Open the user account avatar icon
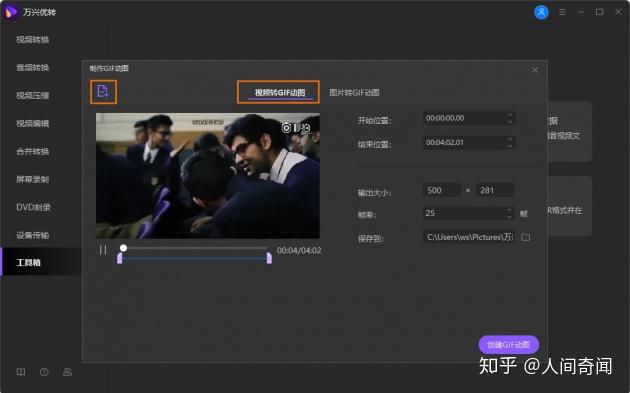This screenshot has width=630, height=393. (x=541, y=12)
